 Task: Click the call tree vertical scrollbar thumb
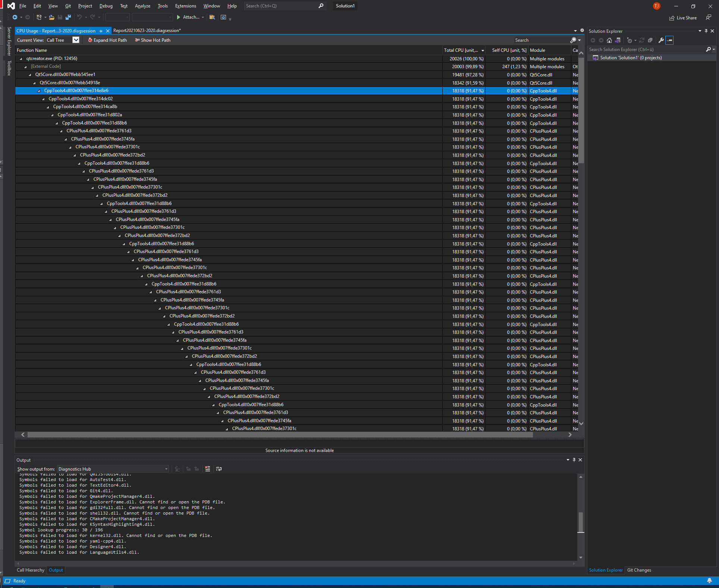581,110
